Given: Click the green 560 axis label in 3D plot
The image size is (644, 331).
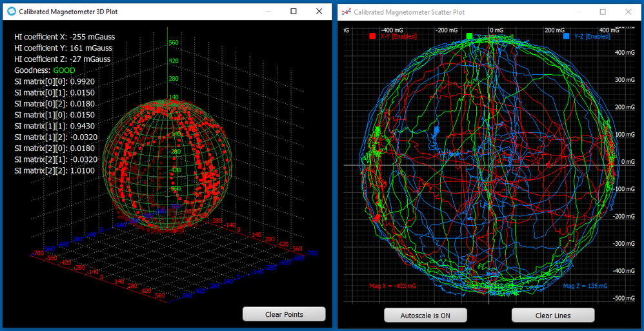Looking at the screenshot, I should click(x=173, y=43).
